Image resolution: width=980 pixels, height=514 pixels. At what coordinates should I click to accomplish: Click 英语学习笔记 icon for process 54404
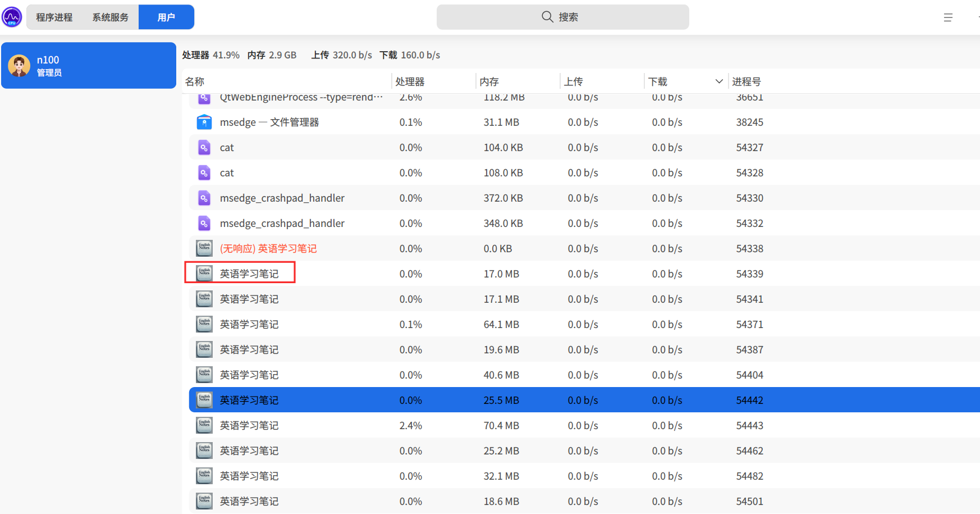[204, 375]
